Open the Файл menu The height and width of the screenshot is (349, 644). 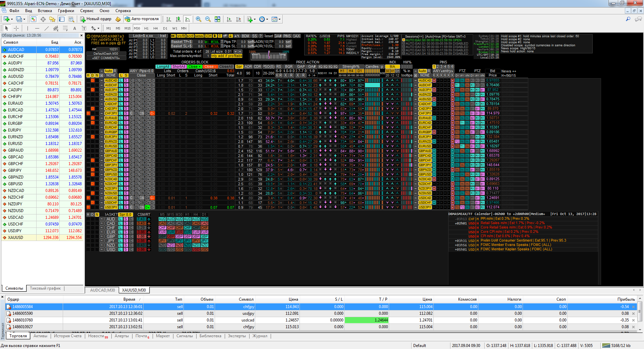click(14, 11)
